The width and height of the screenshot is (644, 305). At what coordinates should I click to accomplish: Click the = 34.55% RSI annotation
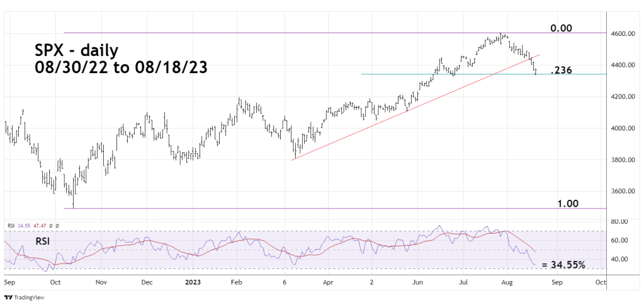point(563,265)
